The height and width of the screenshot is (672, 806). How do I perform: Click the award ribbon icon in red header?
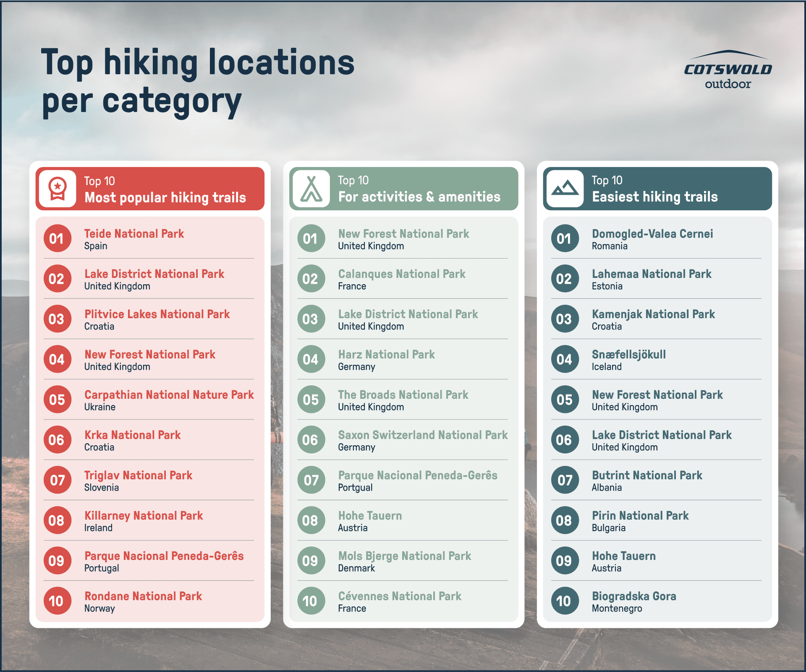58,189
